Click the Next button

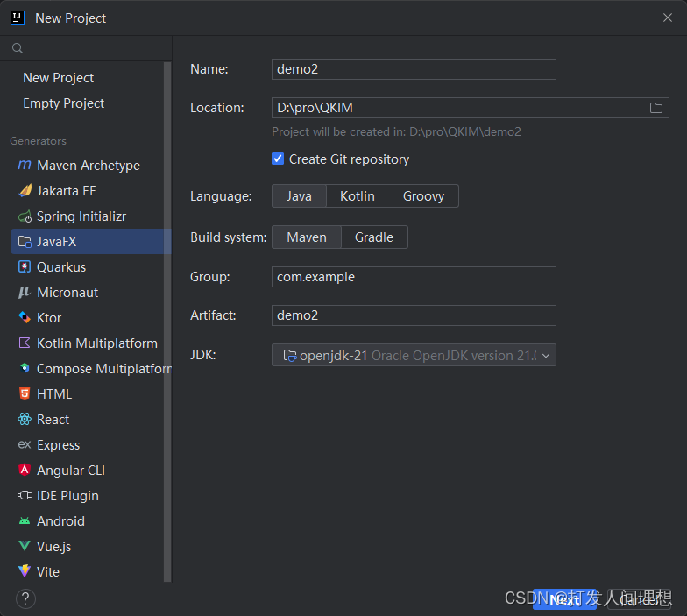pyautogui.click(x=564, y=599)
